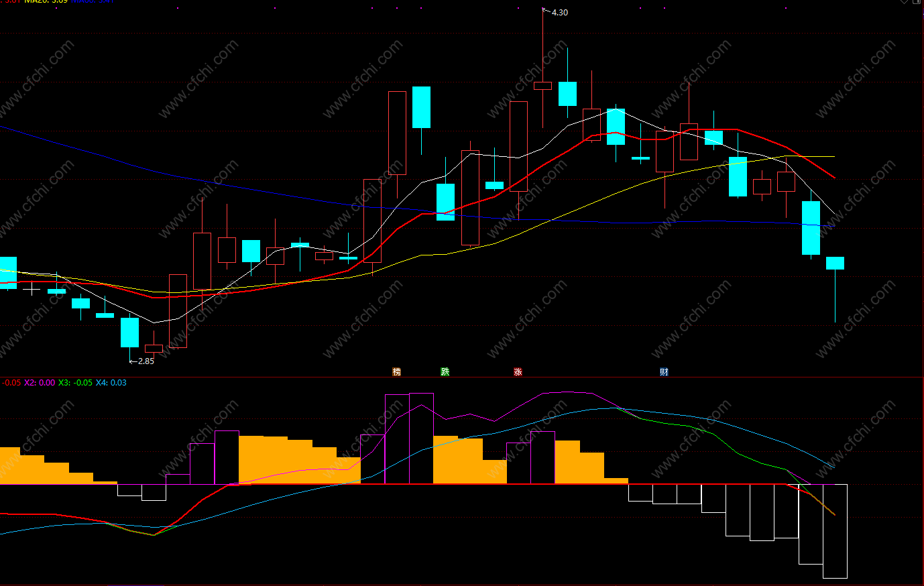Screen dimensions: 924x586
Task: Click the 4.30 high price label
Action: pos(559,13)
